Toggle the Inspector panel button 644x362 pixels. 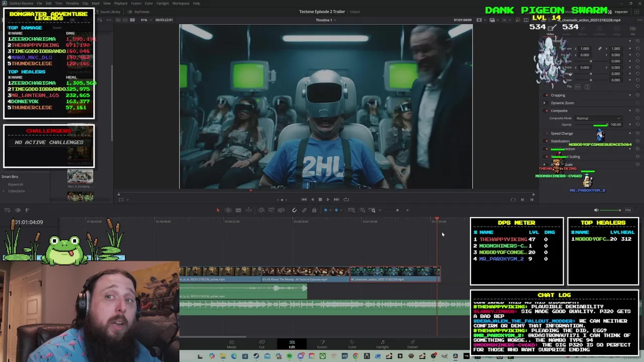point(618,12)
